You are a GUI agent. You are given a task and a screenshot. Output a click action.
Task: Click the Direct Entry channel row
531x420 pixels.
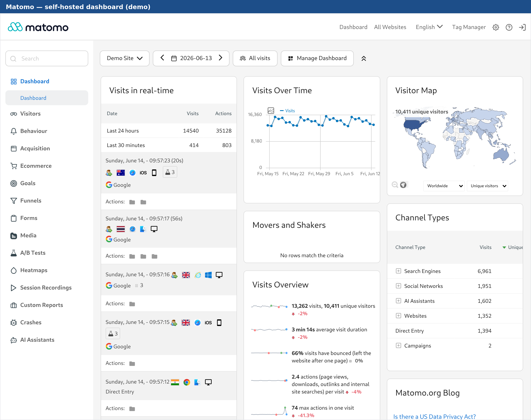pos(455,331)
